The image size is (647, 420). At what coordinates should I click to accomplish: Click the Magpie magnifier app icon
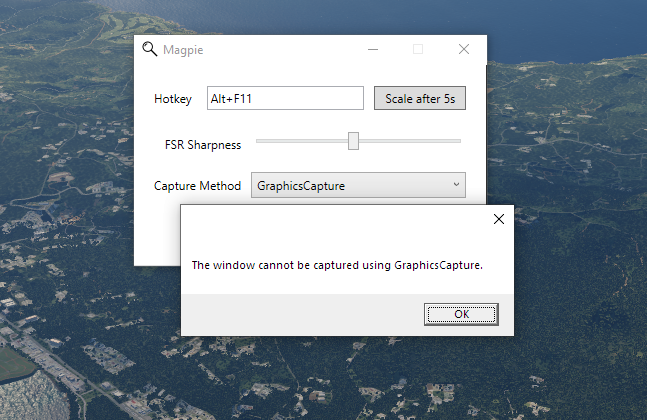(149, 49)
